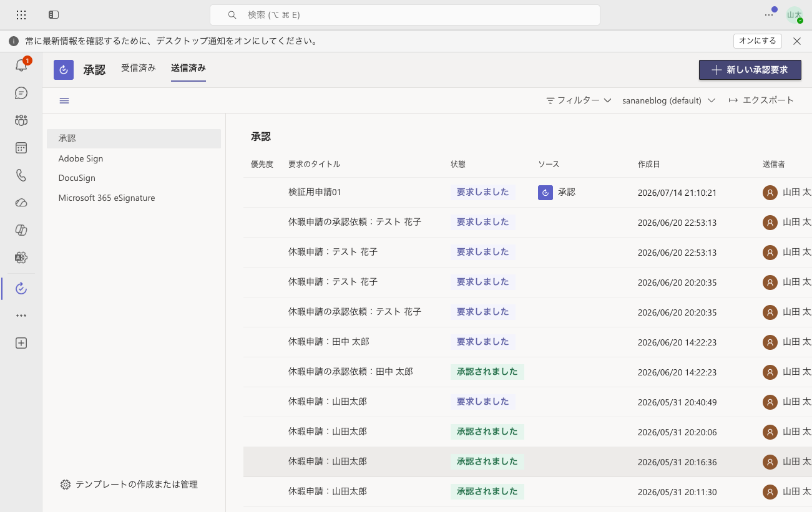Click the info icon in notification banner
The height and width of the screenshot is (512, 812).
pos(14,41)
